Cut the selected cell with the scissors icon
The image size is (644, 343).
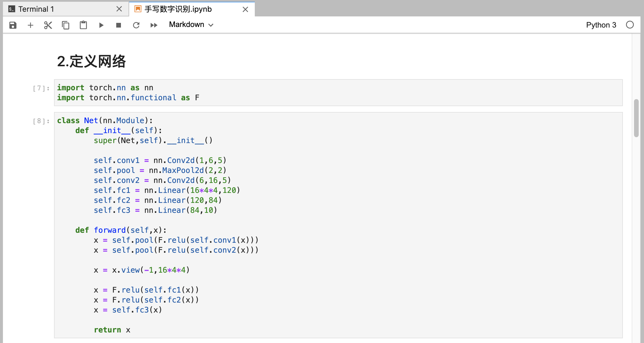pyautogui.click(x=48, y=25)
